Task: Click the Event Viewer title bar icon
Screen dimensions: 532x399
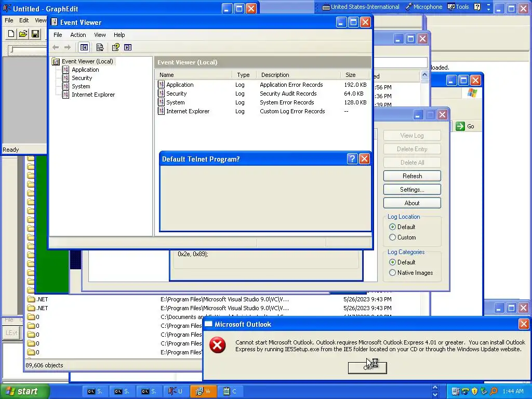Action: pyautogui.click(x=54, y=22)
